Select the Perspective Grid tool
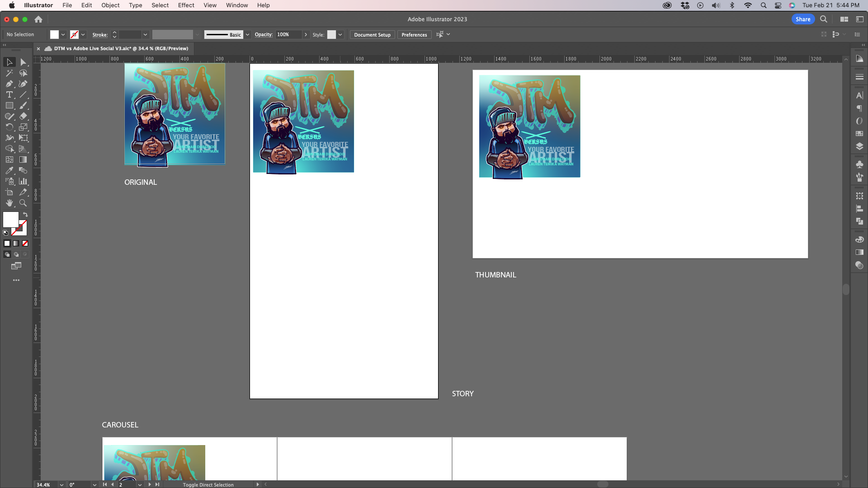Screen dimensions: 868x488 point(23,149)
